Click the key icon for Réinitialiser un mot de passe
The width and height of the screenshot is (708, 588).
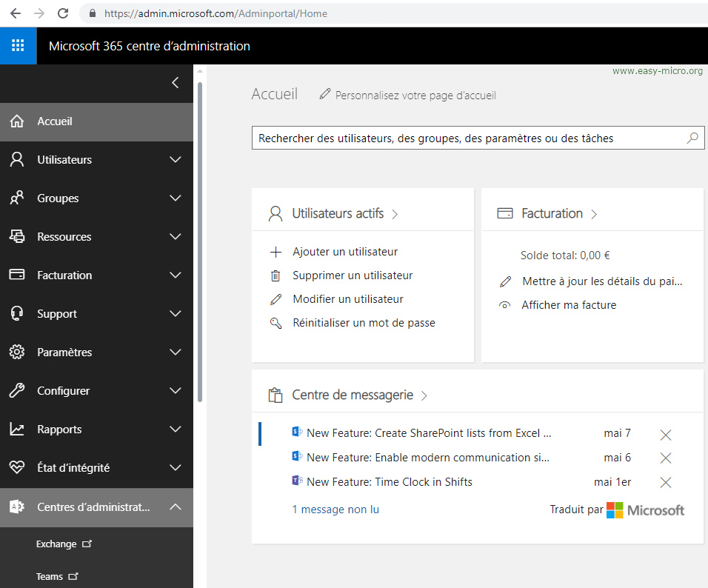tap(275, 323)
